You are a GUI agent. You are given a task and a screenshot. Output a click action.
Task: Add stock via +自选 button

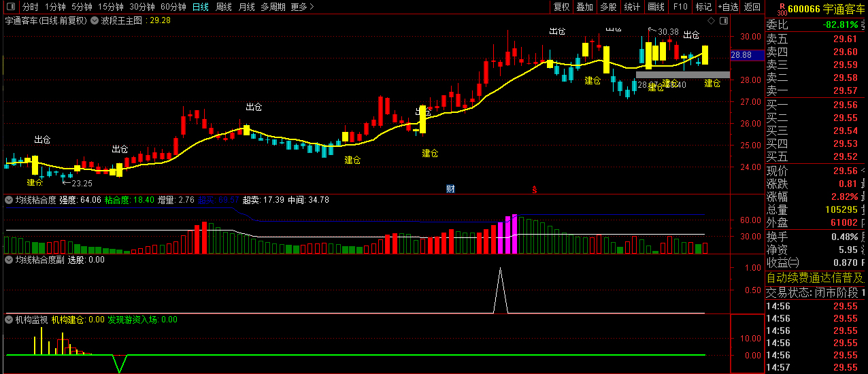(x=728, y=7)
